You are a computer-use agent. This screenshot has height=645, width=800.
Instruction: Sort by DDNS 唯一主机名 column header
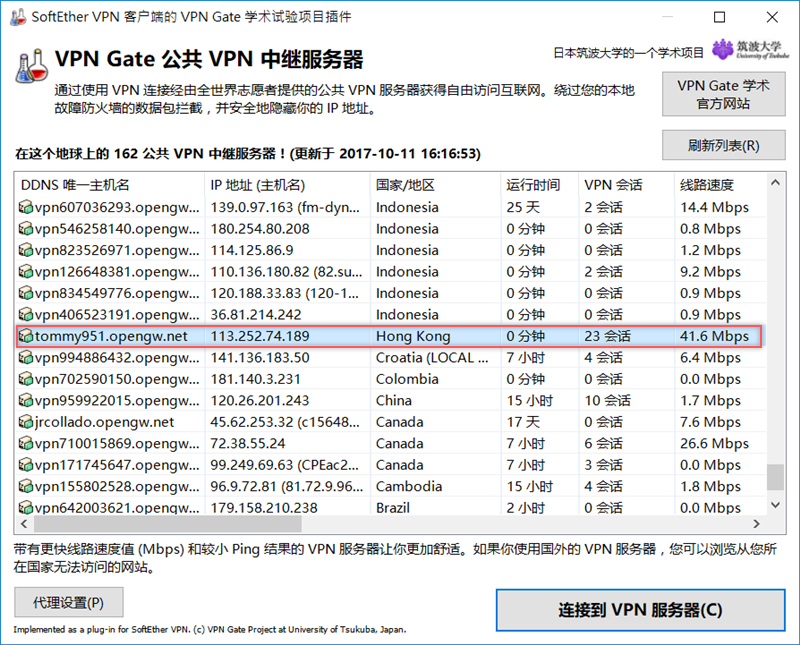[x=110, y=185]
